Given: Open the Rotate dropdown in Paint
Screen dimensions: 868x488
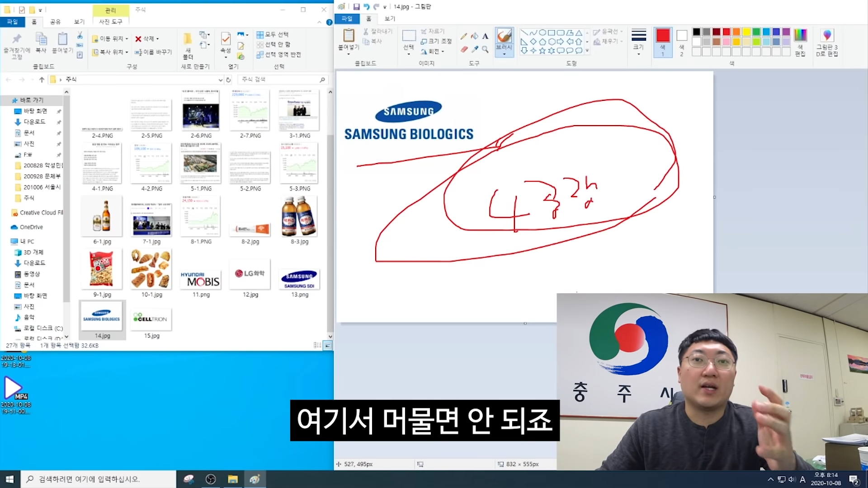Looking at the screenshot, I should [432, 52].
